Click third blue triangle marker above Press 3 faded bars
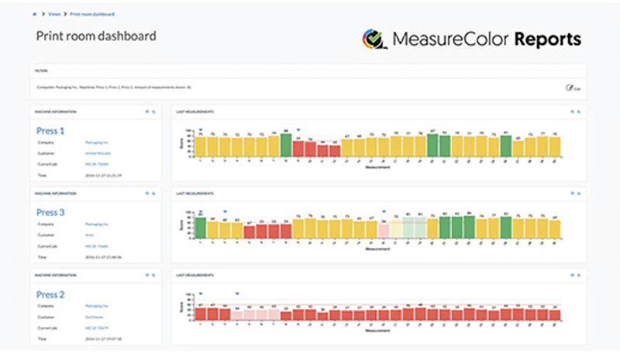This screenshot has width=620, height=364. click(x=384, y=211)
